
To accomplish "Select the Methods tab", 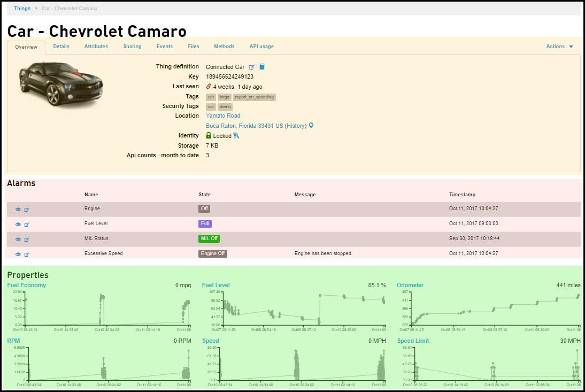I will click(224, 47).
